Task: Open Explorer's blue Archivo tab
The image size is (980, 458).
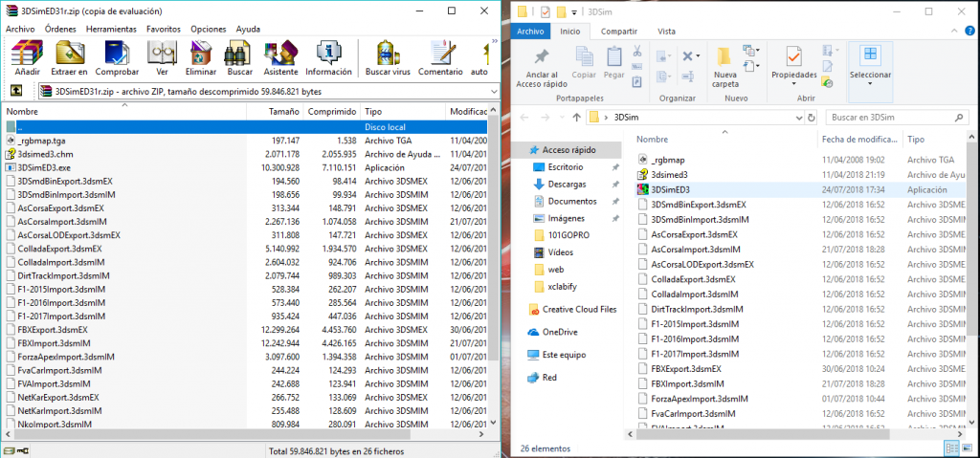Action: [x=530, y=32]
